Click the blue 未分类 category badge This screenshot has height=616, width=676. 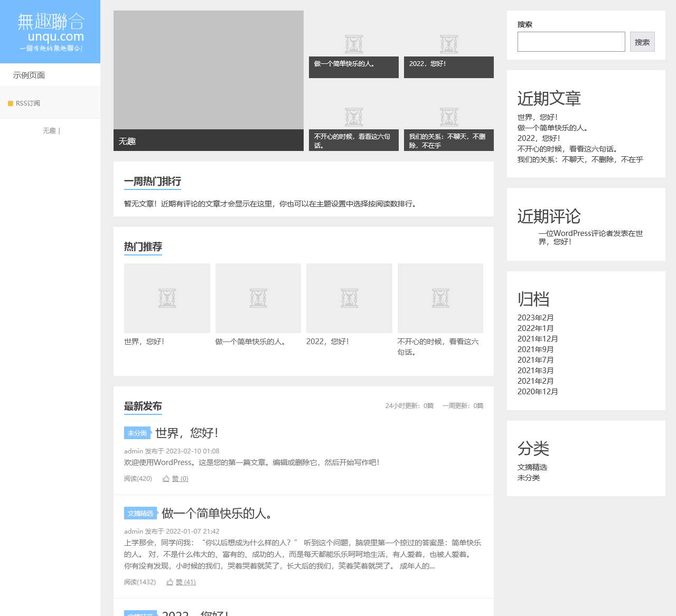point(137,433)
